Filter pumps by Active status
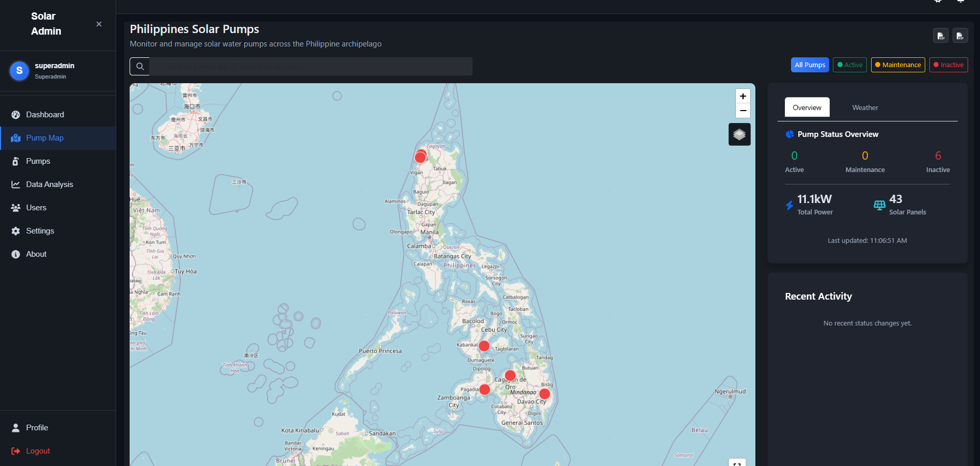This screenshot has width=980, height=466. click(x=849, y=65)
